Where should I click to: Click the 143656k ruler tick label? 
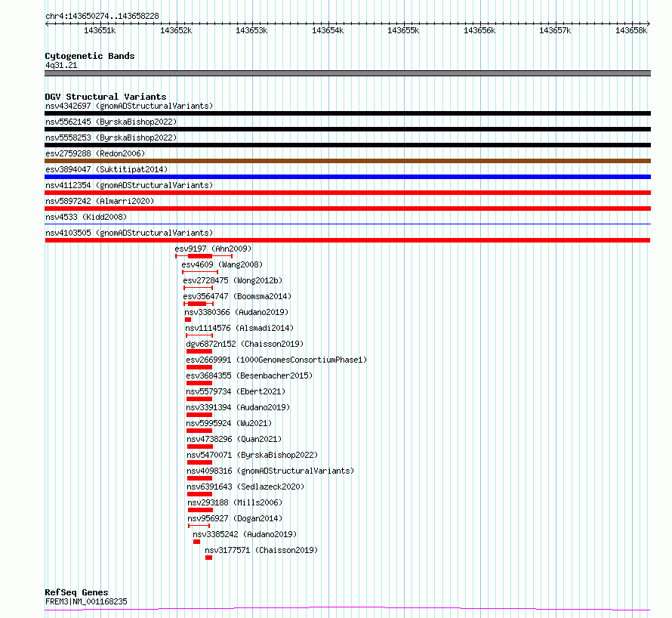(x=479, y=30)
